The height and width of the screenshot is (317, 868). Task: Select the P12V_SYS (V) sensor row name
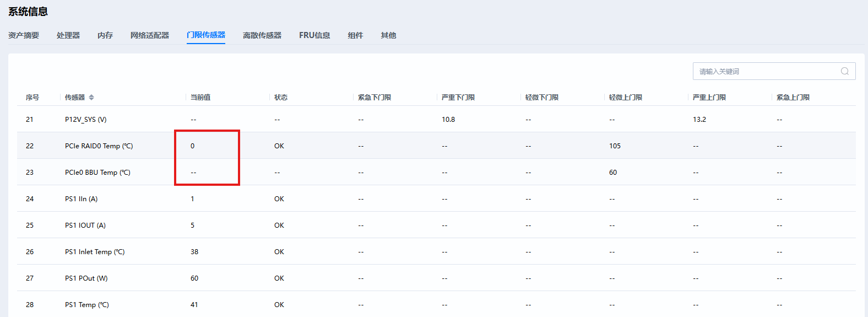coord(86,119)
